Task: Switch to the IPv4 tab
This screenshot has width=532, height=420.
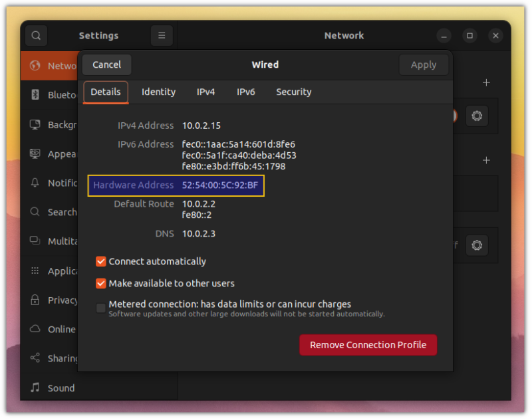Action: 206,92
